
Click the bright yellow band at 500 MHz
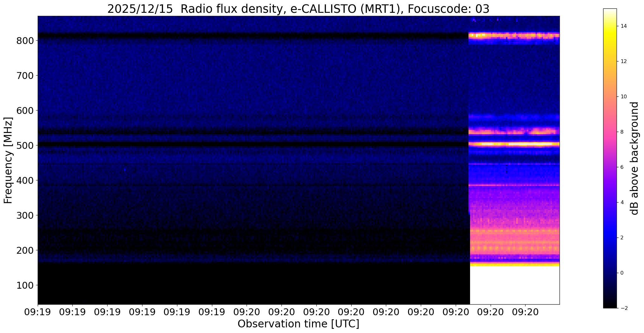pyautogui.click(x=514, y=144)
